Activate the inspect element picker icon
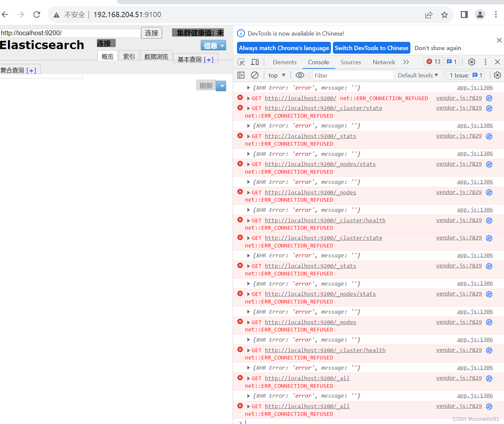 click(x=241, y=62)
